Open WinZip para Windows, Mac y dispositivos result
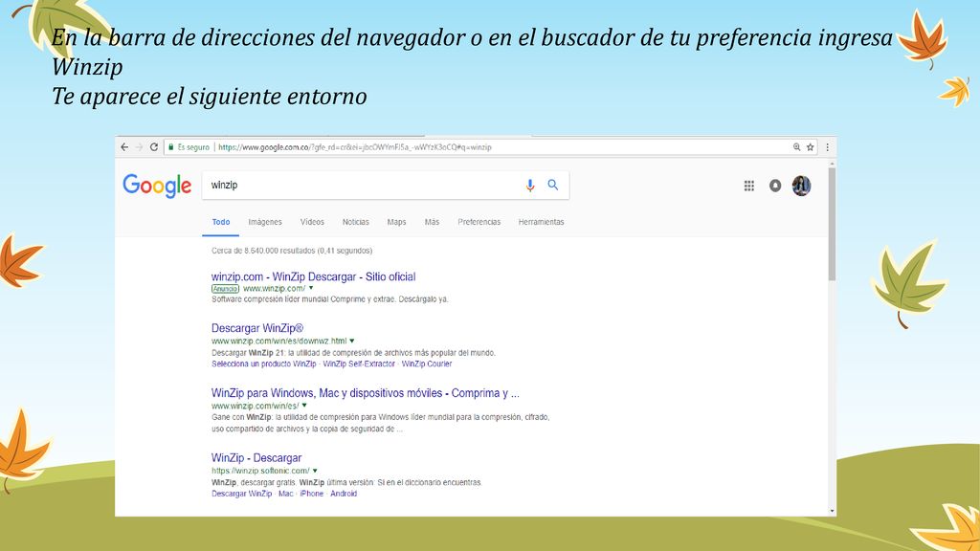Image resolution: width=980 pixels, height=551 pixels. (x=365, y=393)
